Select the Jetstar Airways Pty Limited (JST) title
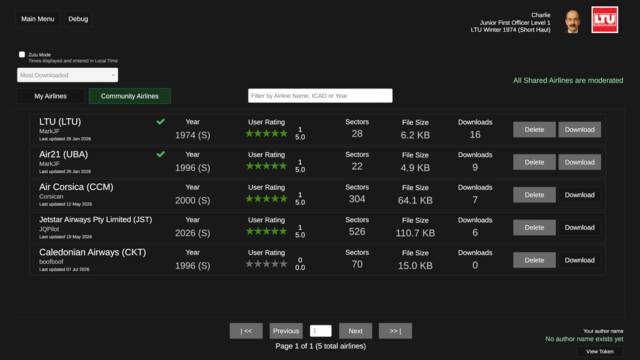 [96, 220]
